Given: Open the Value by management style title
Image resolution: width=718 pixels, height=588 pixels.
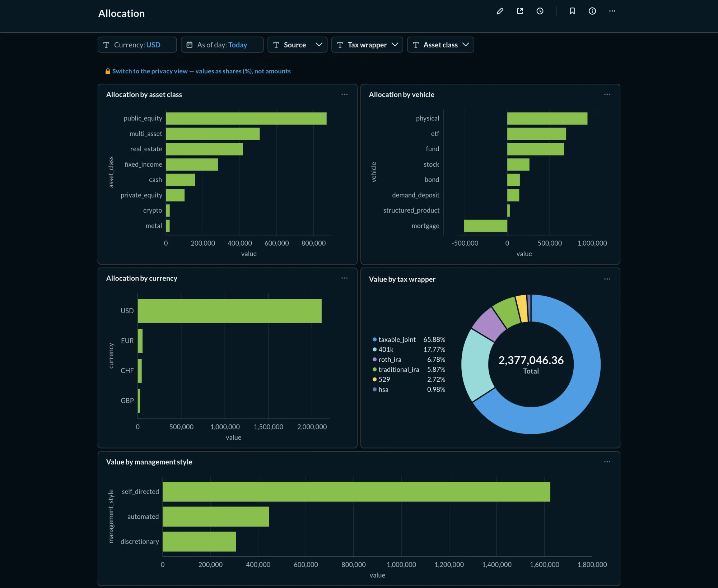Looking at the screenshot, I should 149,462.
